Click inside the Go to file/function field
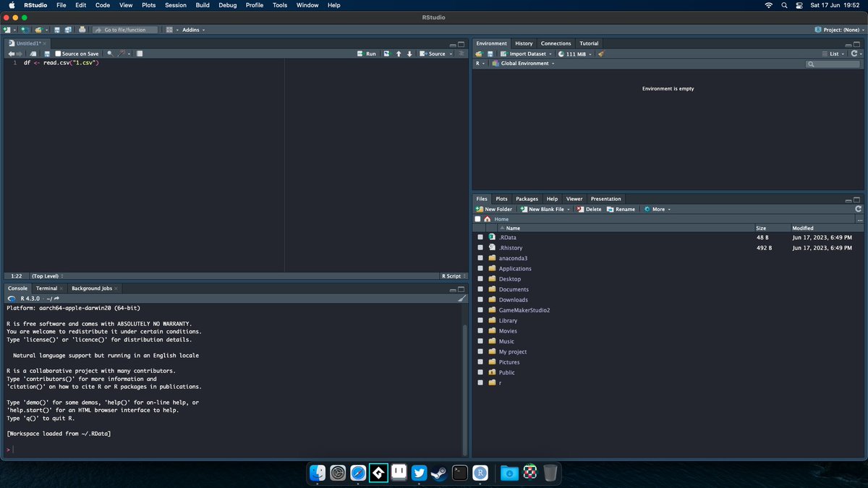 pos(123,30)
